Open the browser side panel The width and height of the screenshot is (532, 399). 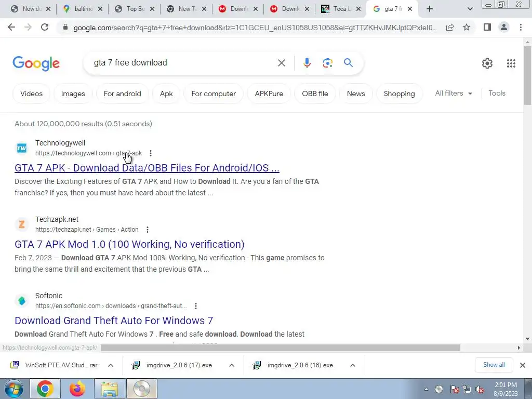[487, 27]
